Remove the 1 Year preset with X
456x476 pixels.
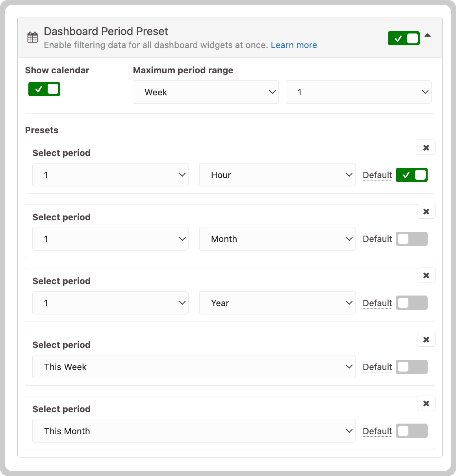pyautogui.click(x=426, y=275)
